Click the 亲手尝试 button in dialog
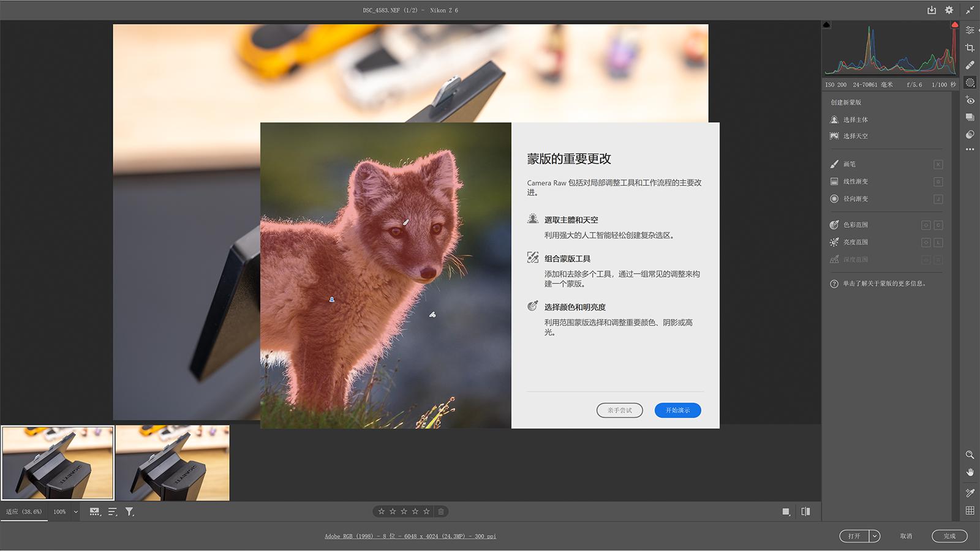Image resolution: width=980 pixels, height=551 pixels. point(619,410)
